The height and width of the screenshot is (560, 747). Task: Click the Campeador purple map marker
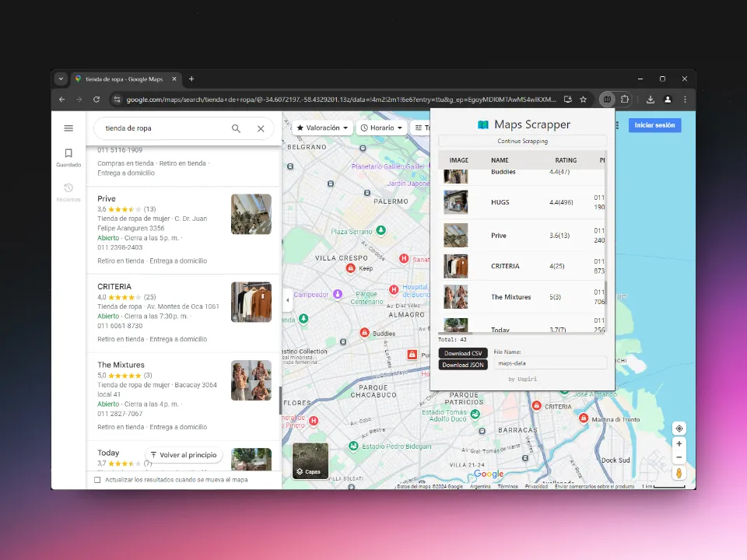tap(337, 294)
